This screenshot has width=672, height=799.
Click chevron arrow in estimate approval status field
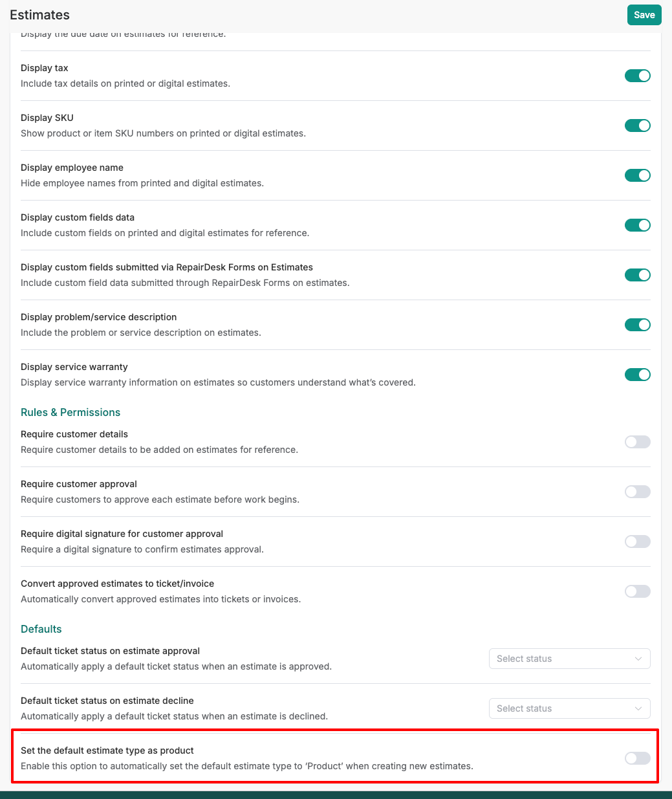point(638,659)
